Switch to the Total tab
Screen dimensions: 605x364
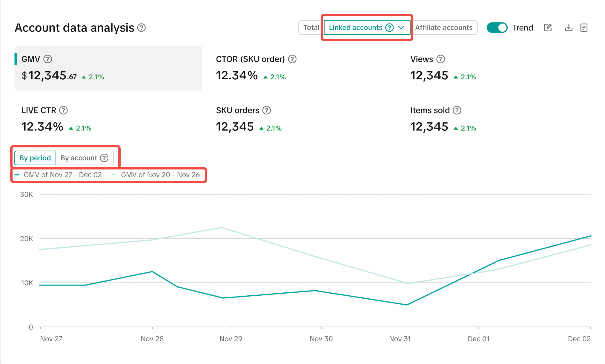pyautogui.click(x=311, y=28)
